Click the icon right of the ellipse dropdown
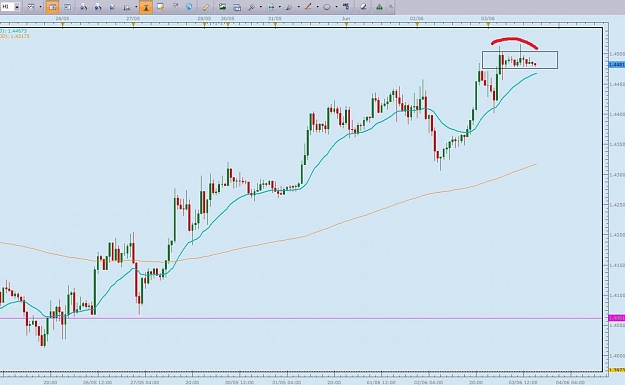The image size is (625, 385). tap(346, 7)
